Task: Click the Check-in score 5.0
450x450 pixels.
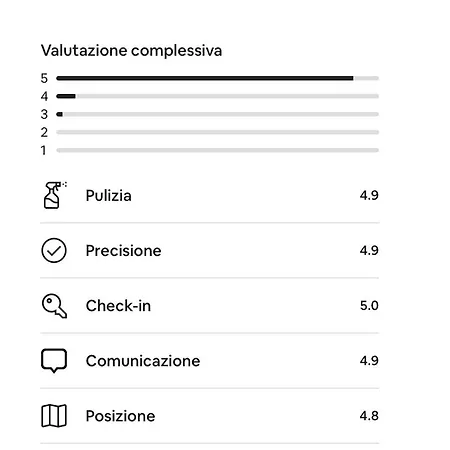Action: tap(369, 306)
